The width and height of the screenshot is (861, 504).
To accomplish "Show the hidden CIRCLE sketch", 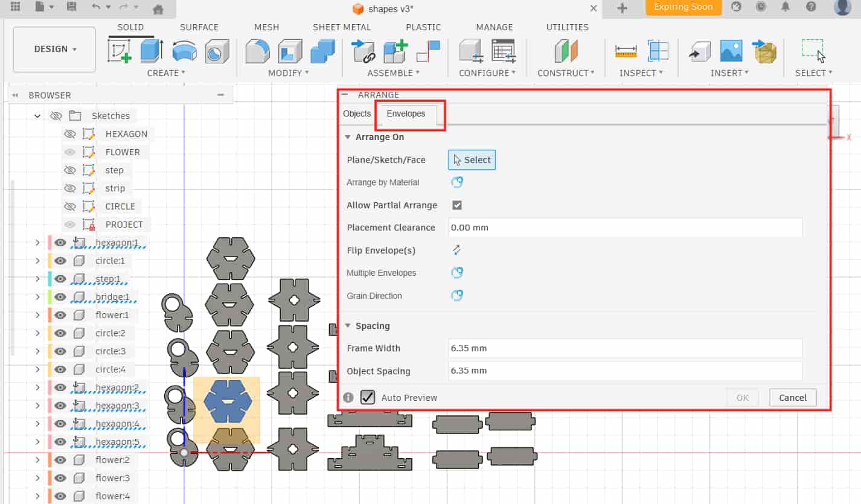I will (x=70, y=206).
